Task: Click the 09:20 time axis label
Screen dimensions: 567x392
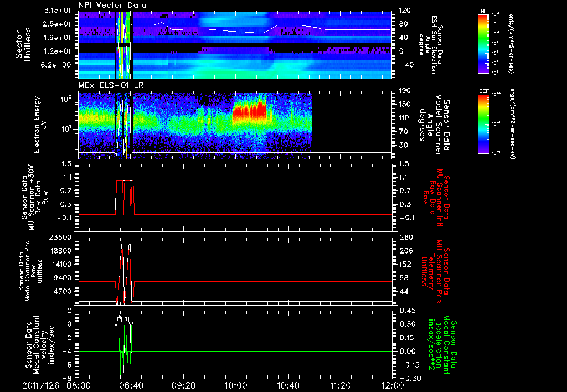Action: click(183, 385)
